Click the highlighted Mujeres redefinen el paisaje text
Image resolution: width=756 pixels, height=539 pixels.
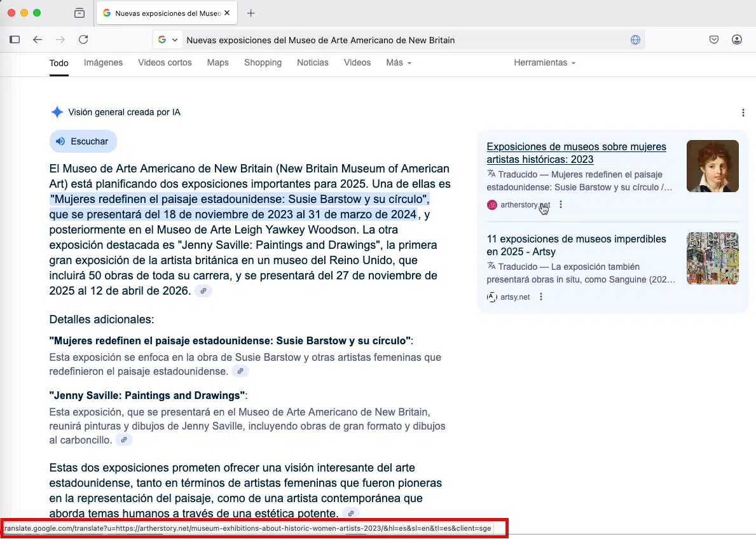pos(240,207)
